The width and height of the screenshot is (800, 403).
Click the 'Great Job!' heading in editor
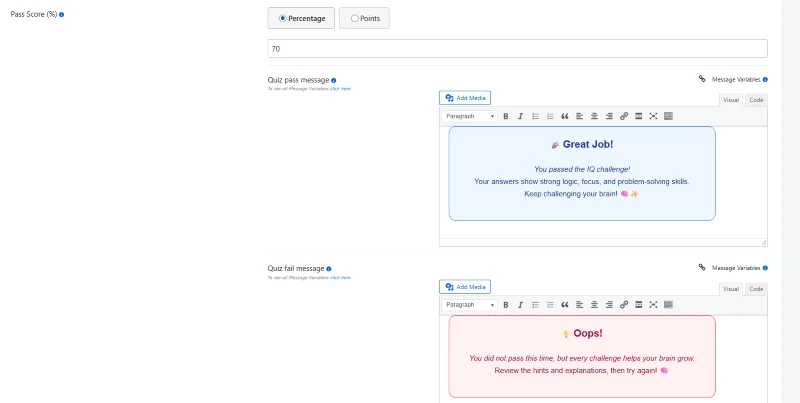(x=582, y=144)
